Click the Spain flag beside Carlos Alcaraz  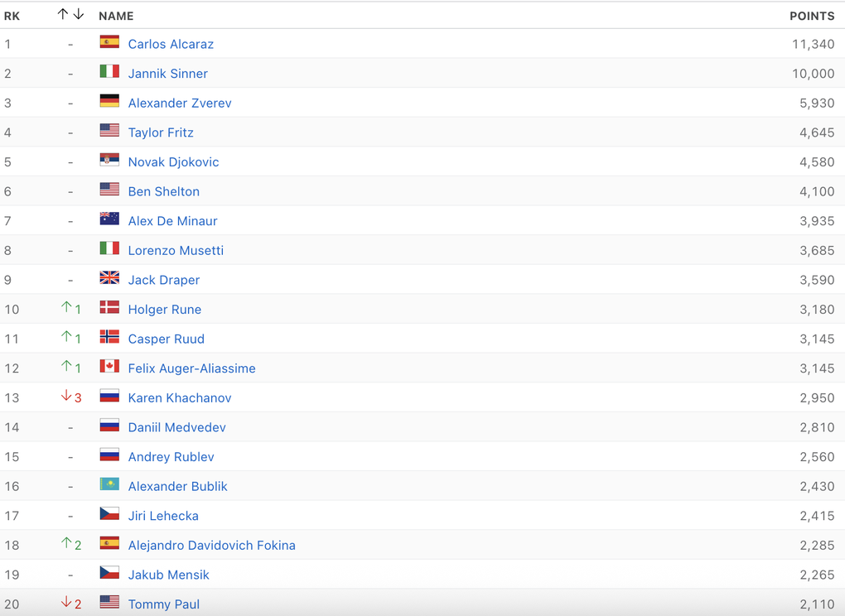[x=109, y=42]
